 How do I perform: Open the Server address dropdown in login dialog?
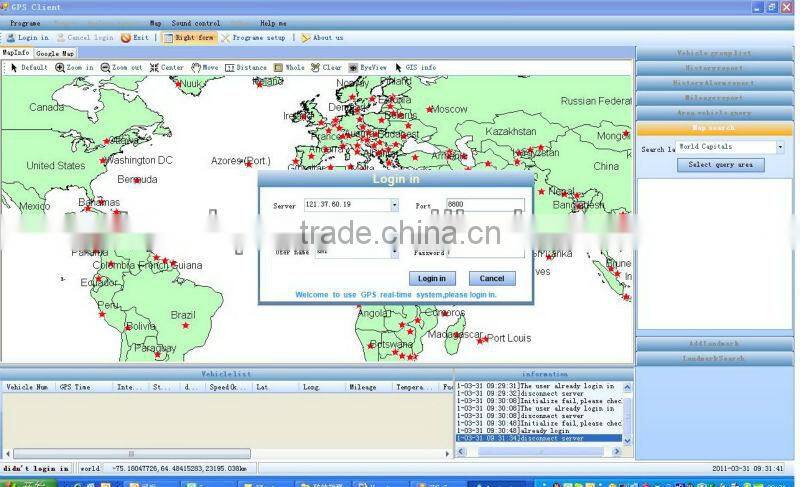(x=394, y=205)
